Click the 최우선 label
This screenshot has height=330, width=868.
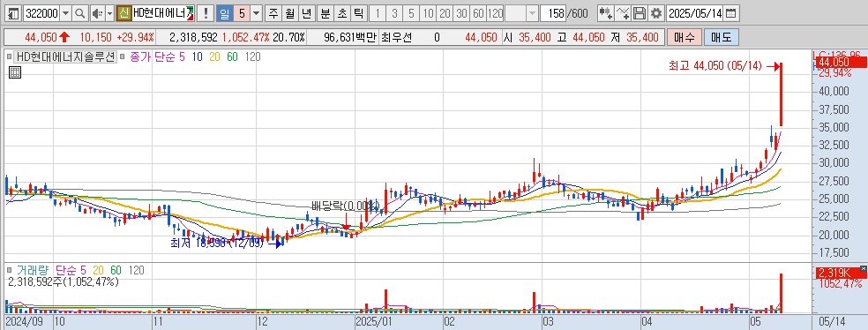(x=397, y=38)
